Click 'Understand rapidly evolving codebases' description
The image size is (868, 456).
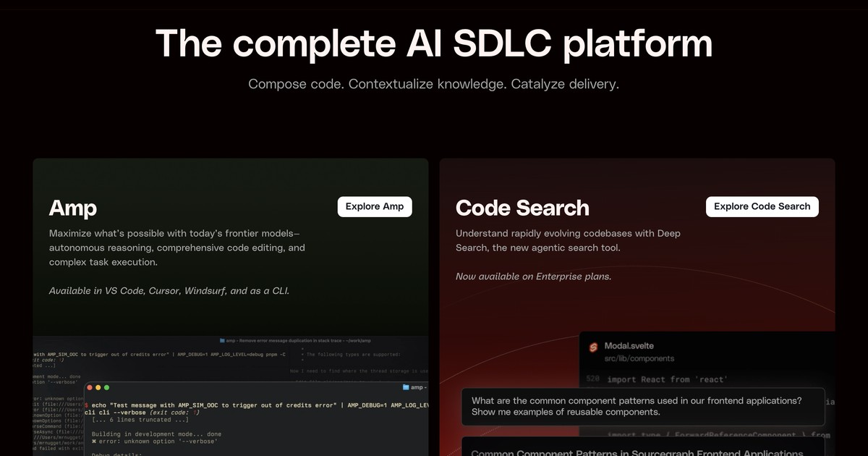pos(568,241)
